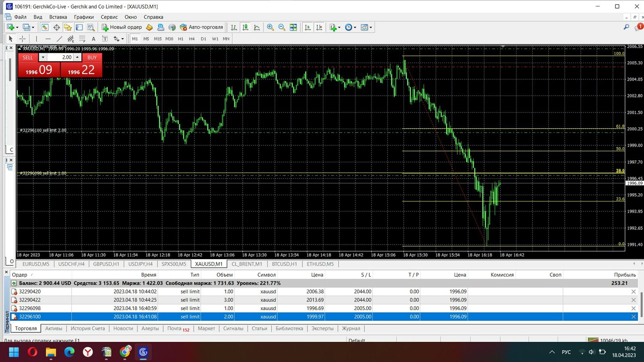This screenshot has width=644, height=362.
Task: Tile chart windows using toolbar icon
Action: pyautogui.click(x=293, y=27)
